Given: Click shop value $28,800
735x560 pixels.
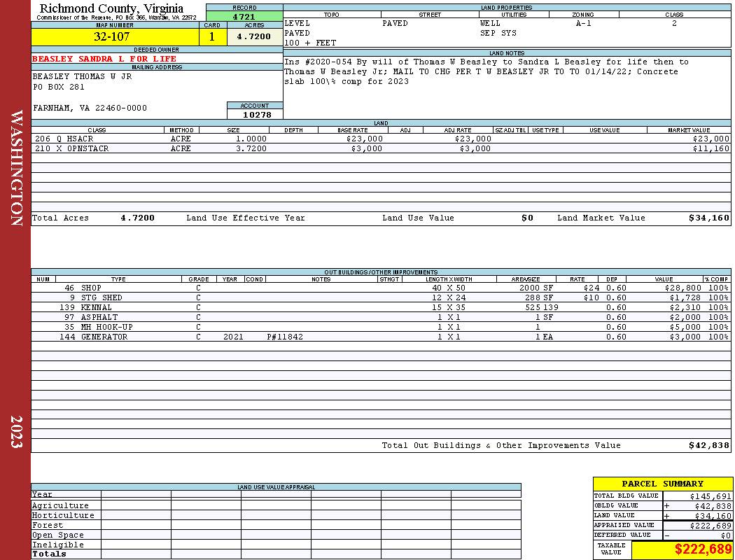Looking at the screenshot, I should 683,288.
